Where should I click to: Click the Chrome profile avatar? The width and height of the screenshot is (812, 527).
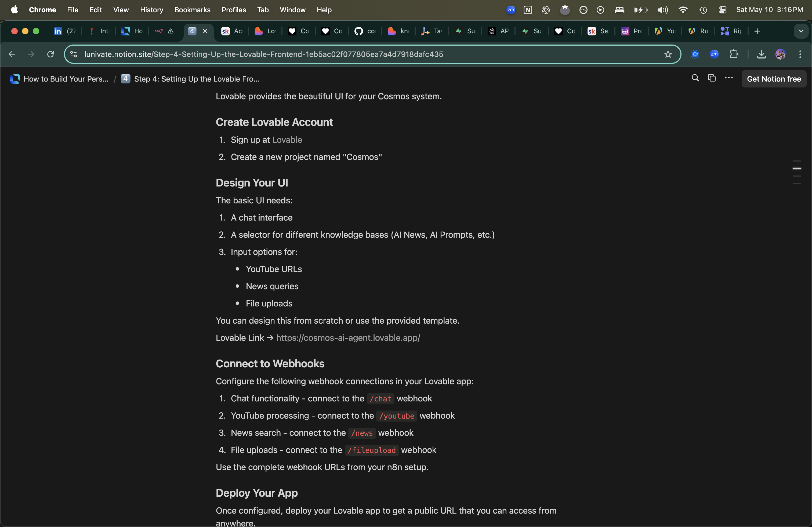tap(781, 54)
